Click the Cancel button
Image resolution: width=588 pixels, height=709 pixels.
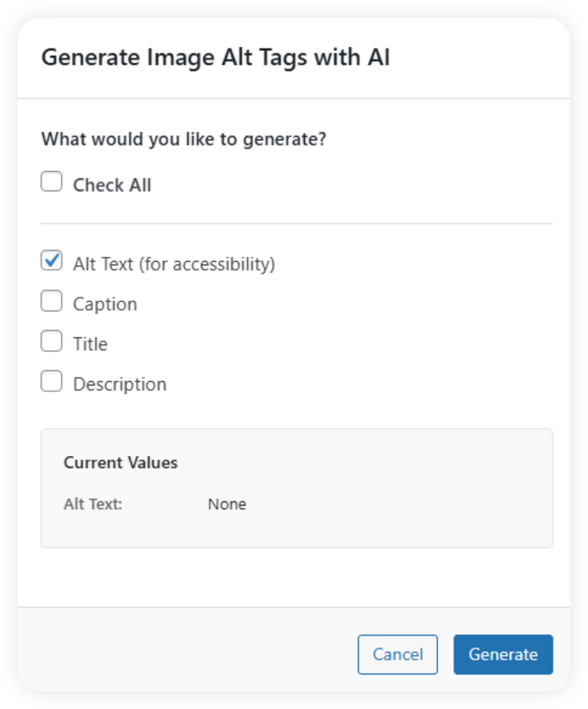[398, 654]
